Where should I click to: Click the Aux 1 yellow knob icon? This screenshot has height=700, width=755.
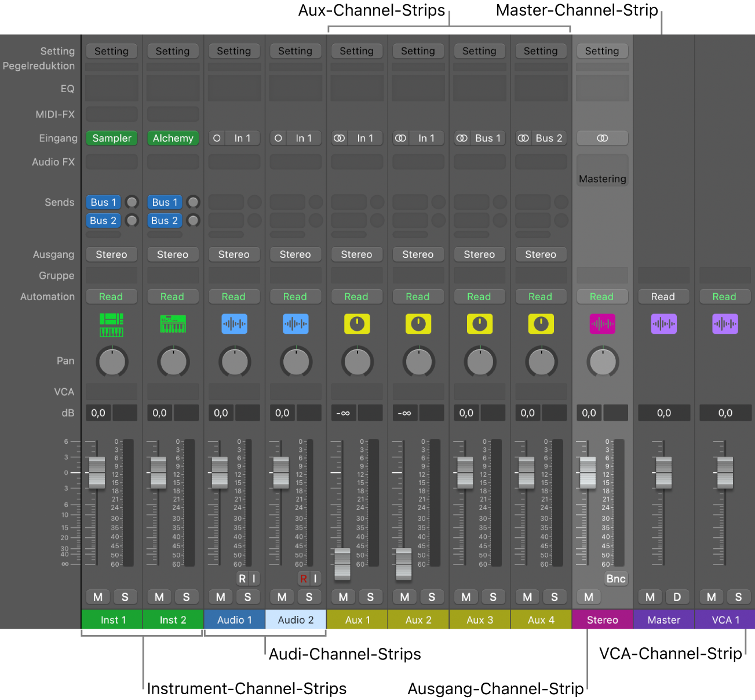(x=357, y=324)
